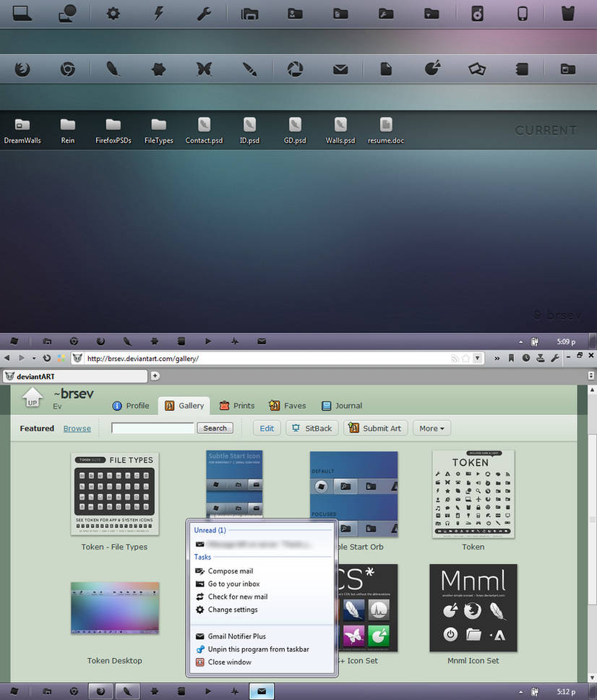Reload the deviantART page
597x700 pixels.
click(46, 358)
